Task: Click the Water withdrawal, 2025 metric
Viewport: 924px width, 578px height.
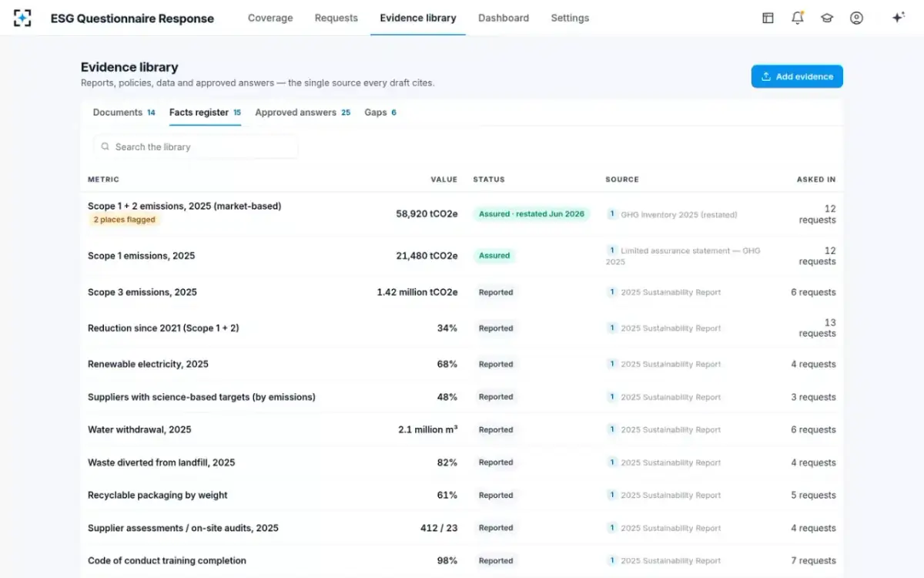Action: click(x=139, y=429)
